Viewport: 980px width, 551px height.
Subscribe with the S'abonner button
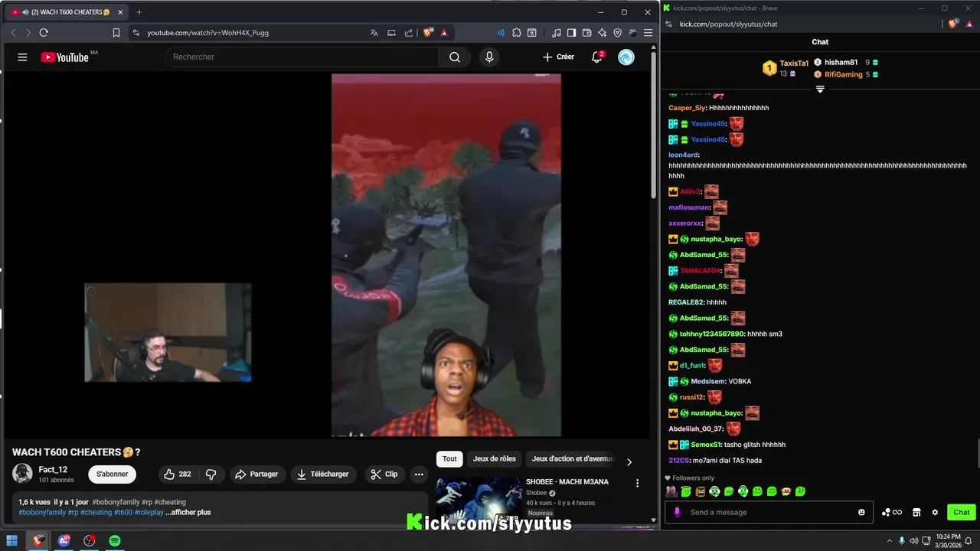pyautogui.click(x=112, y=474)
